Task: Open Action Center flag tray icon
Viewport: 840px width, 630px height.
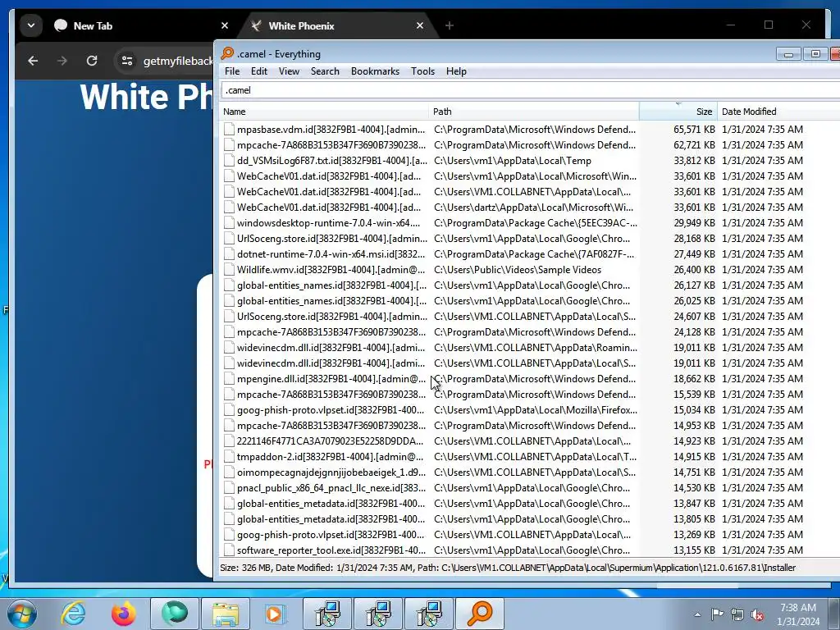Action: [717, 614]
